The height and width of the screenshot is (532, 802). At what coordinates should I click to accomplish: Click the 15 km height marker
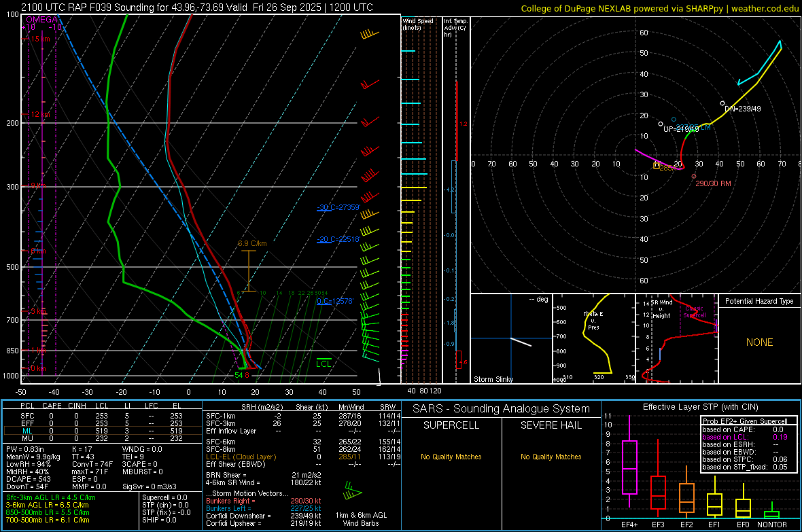(x=40, y=39)
